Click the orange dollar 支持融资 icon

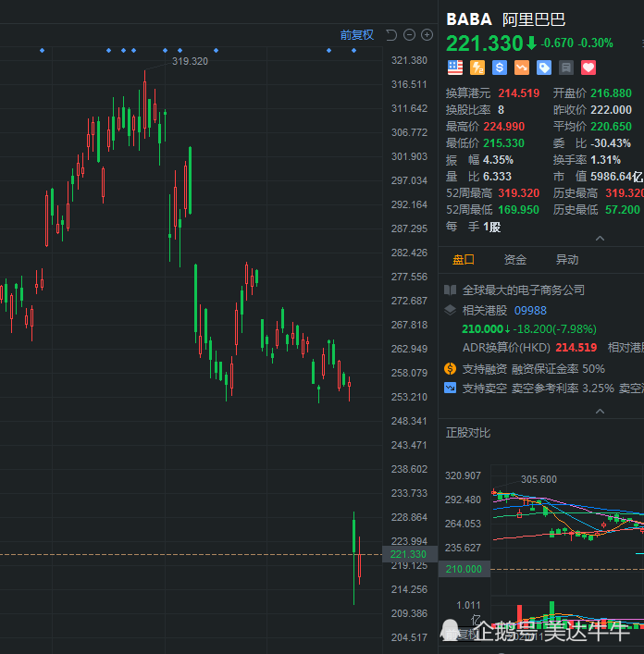pyautogui.click(x=450, y=369)
